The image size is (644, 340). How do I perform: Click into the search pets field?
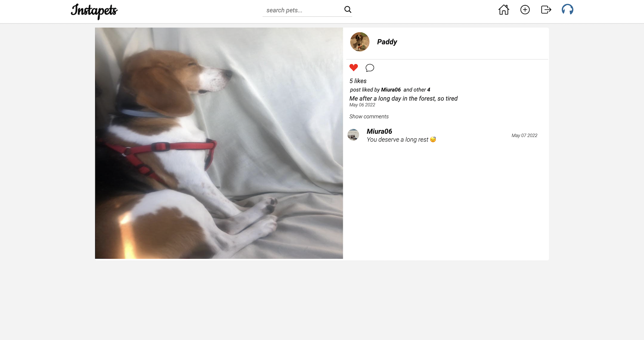click(303, 10)
